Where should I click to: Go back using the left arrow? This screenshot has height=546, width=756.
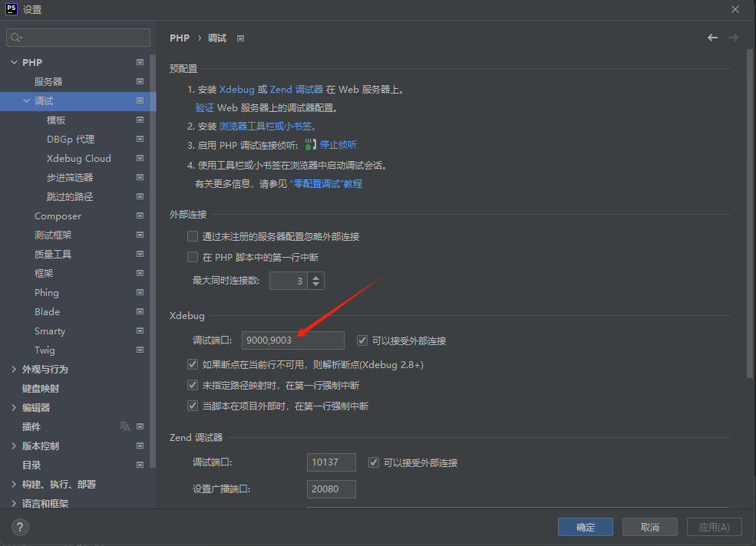pyautogui.click(x=712, y=38)
